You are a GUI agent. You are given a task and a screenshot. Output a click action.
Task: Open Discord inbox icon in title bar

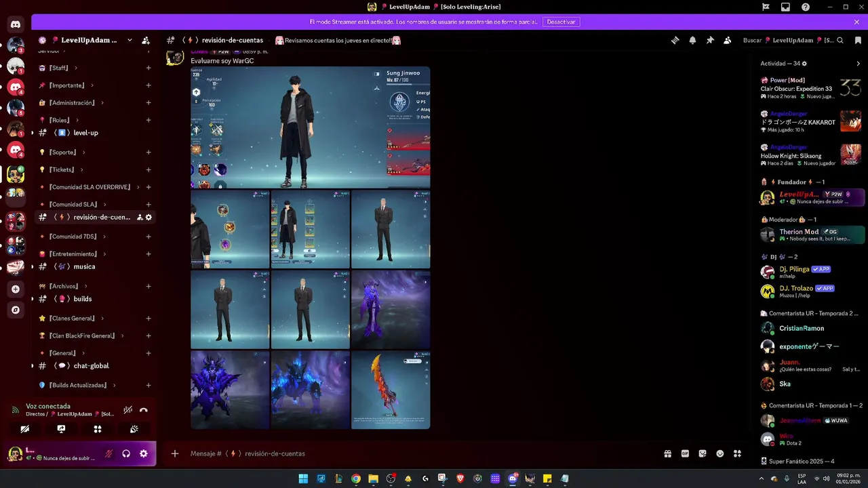pyautogui.click(x=785, y=7)
